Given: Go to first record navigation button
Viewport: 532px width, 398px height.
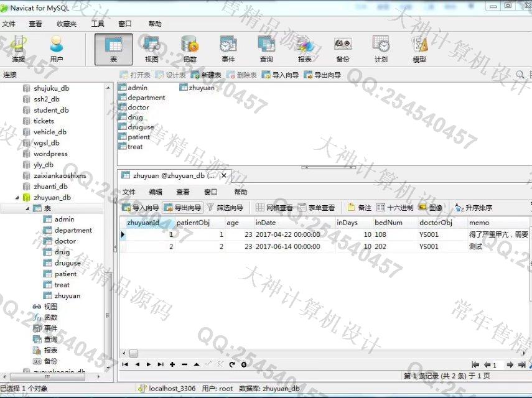Looking at the screenshot, I should point(125,364).
